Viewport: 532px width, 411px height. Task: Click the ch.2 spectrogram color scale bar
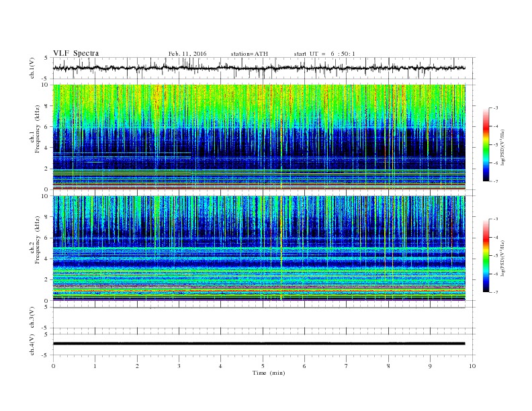point(486,255)
